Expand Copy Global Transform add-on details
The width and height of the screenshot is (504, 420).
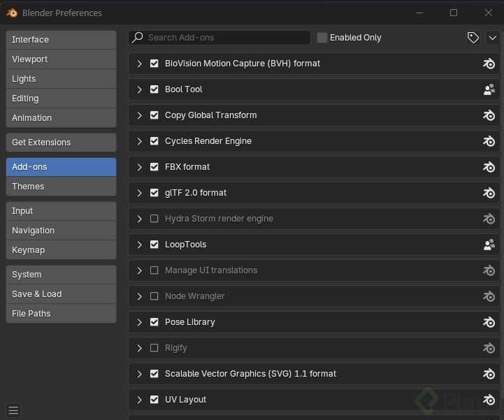tap(140, 115)
